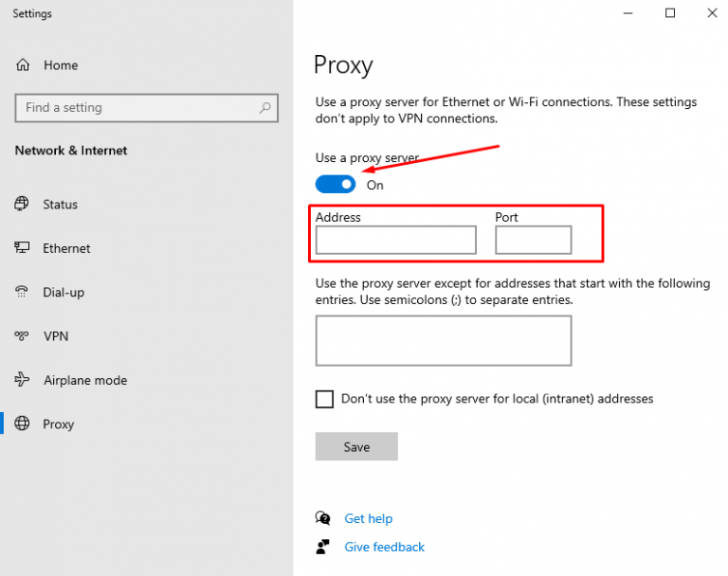This screenshot has height=576, width=728.
Task: Click the search magnifier icon
Action: 264,108
